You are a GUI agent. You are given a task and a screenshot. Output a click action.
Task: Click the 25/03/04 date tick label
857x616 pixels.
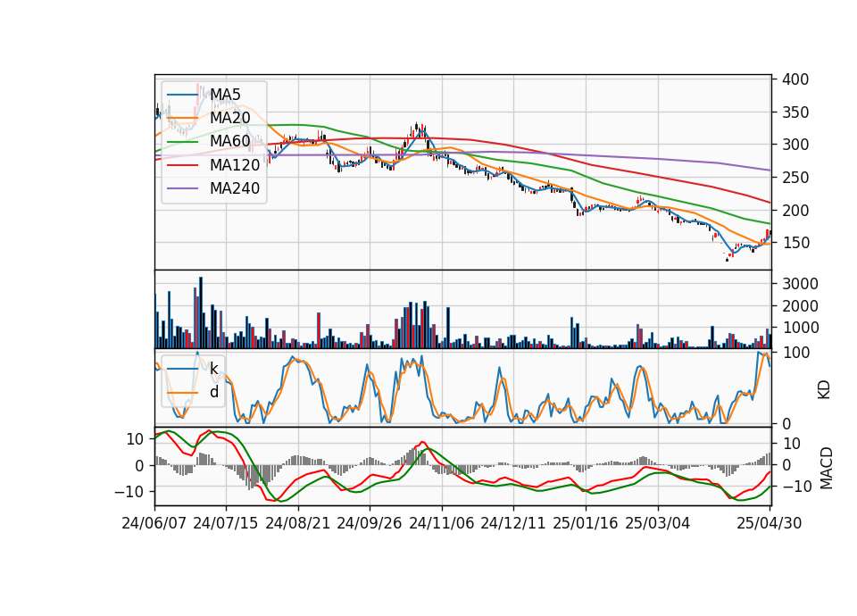(658, 523)
